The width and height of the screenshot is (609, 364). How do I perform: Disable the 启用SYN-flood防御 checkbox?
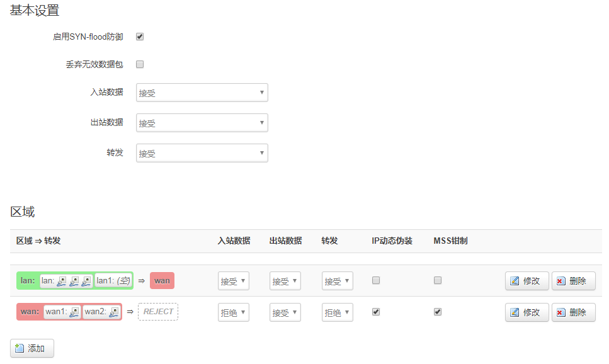140,37
